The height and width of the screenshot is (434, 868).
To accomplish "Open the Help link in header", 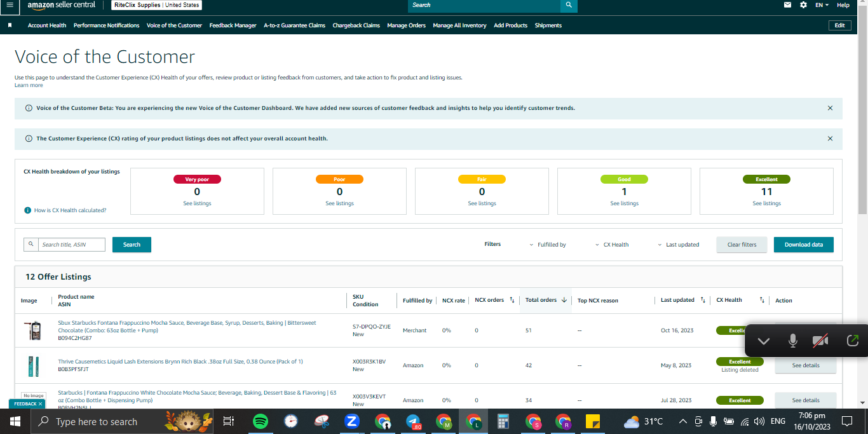I will point(843,5).
